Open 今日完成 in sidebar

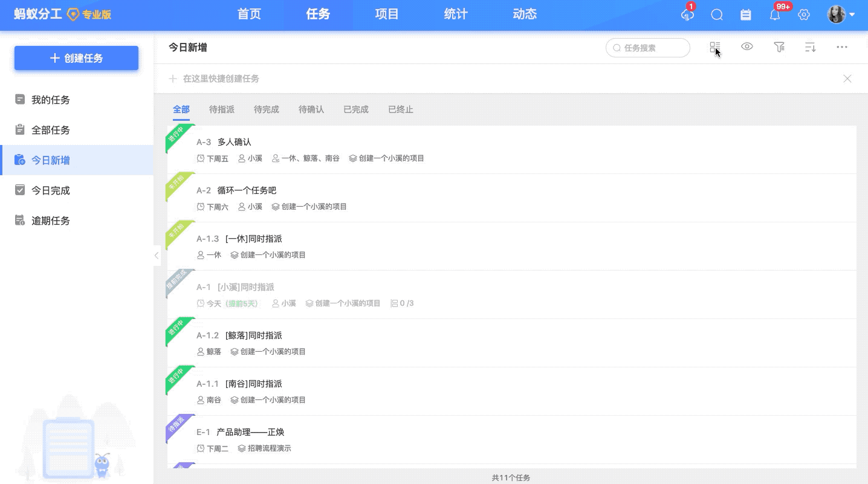(77, 190)
